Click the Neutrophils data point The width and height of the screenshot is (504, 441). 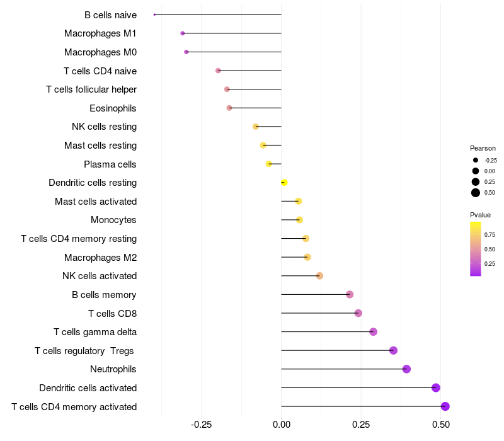(x=406, y=369)
